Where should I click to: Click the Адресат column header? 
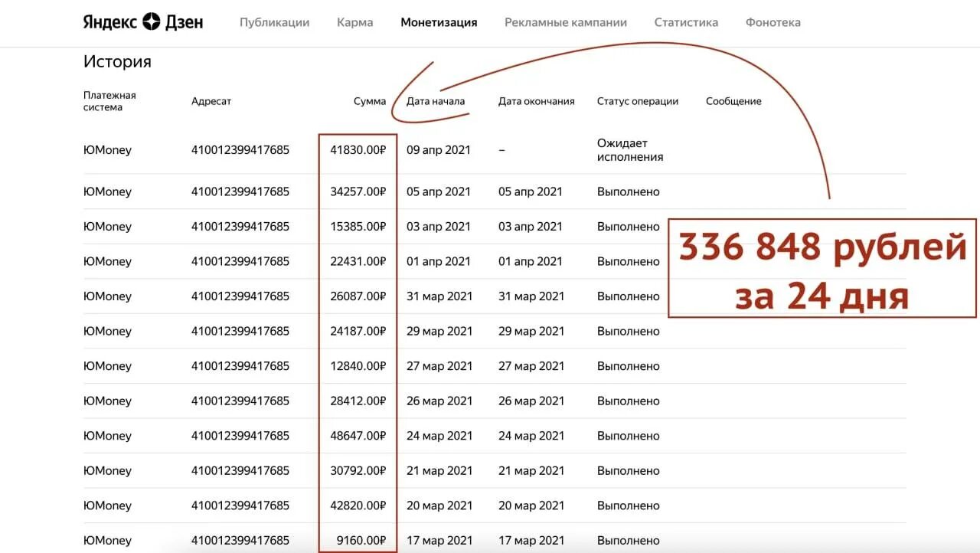pyautogui.click(x=211, y=101)
